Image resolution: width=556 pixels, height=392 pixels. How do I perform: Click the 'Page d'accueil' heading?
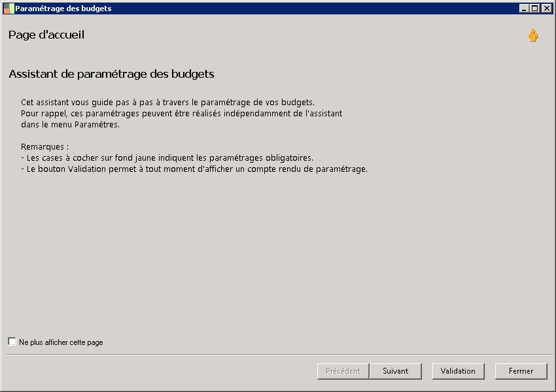click(x=46, y=35)
